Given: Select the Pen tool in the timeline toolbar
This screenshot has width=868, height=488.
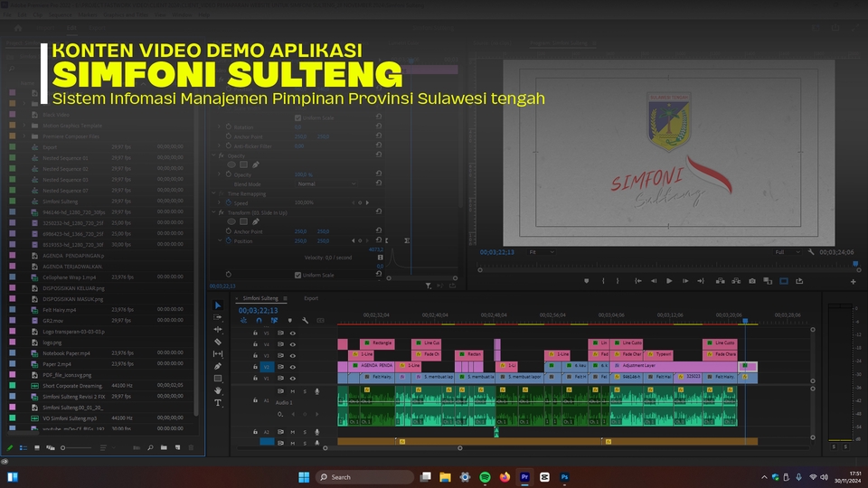Looking at the screenshot, I should [x=218, y=366].
